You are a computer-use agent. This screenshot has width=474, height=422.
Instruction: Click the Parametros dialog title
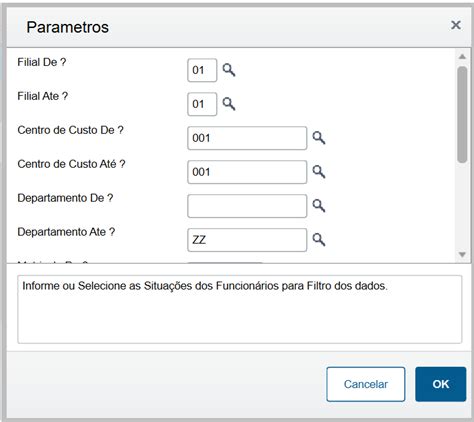point(68,27)
